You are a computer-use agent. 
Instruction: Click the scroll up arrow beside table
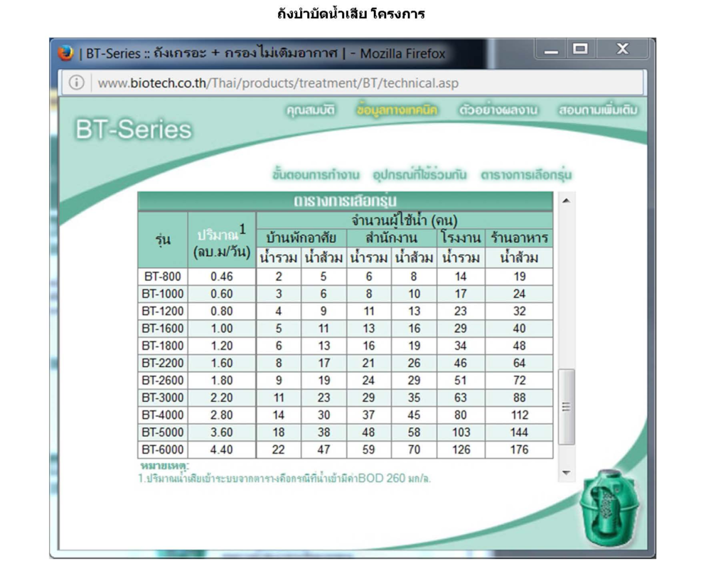click(x=566, y=202)
